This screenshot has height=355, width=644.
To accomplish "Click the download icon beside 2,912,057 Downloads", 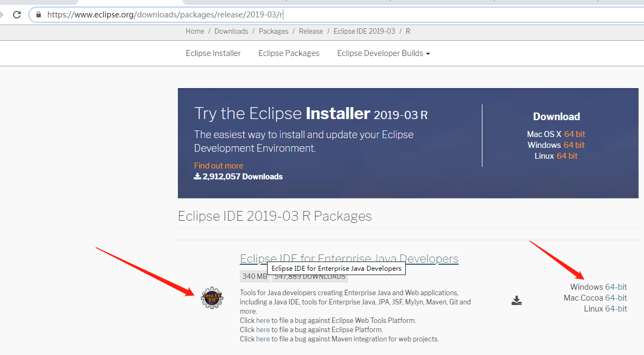I will 197,176.
